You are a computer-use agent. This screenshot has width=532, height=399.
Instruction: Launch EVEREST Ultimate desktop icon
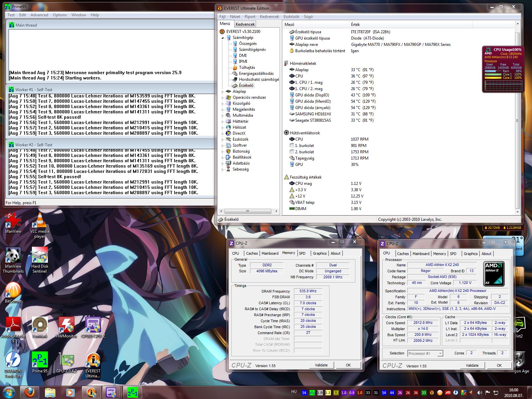click(93, 365)
